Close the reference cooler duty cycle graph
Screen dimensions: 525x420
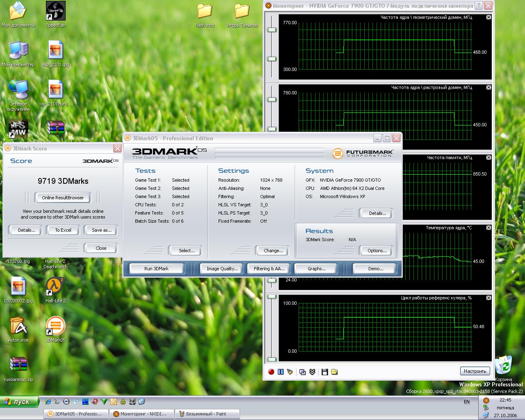(488, 298)
